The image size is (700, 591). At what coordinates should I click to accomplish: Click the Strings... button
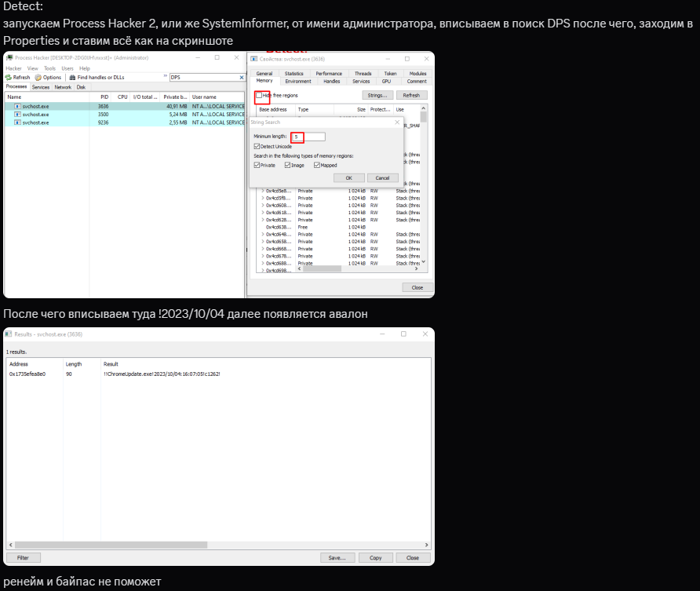pos(377,95)
